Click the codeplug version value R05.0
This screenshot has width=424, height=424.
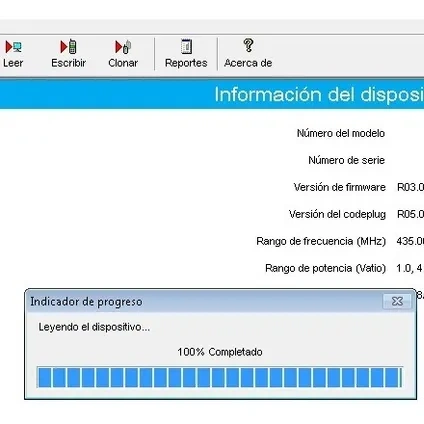click(410, 214)
